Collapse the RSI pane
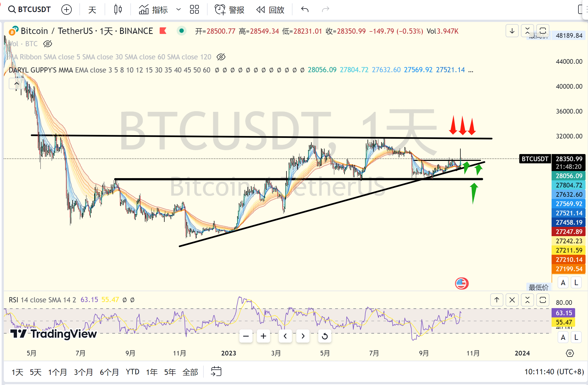588x385 pixels. point(527,300)
